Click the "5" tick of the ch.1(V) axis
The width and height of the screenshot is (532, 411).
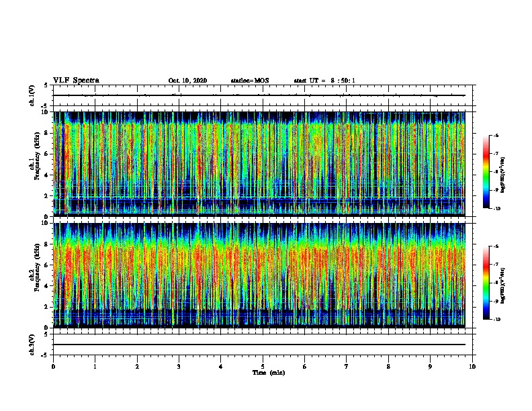click(x=46, y=85)
